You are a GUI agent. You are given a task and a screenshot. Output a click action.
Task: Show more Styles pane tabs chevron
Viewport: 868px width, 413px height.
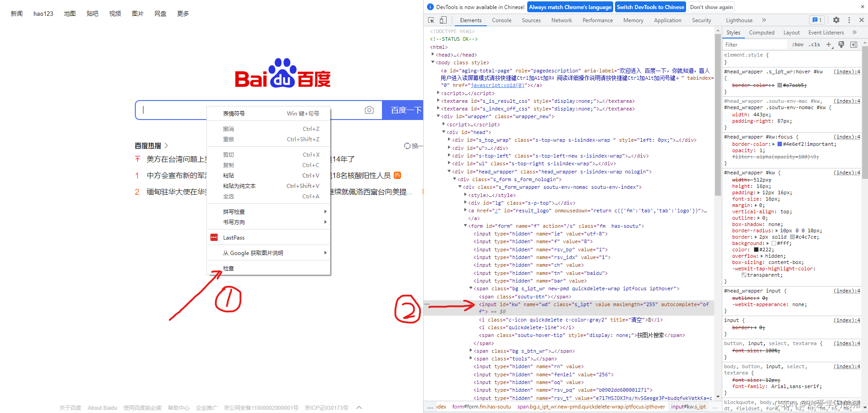pyautogui.click(x=854, y=32)
